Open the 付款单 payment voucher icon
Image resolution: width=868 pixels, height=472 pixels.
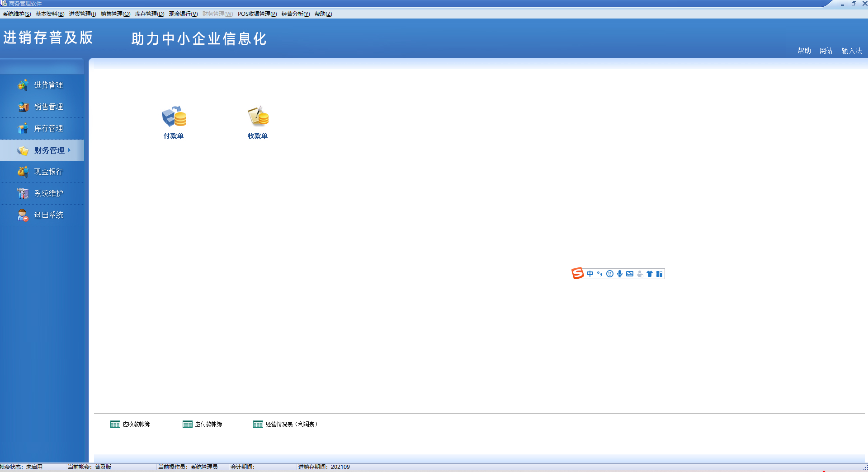(x=174, y=117)
